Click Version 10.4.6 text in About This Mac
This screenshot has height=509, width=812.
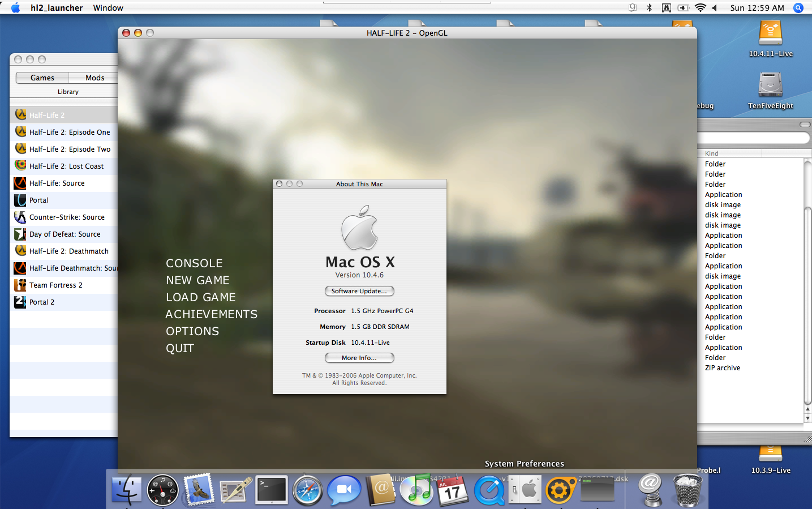359,275
